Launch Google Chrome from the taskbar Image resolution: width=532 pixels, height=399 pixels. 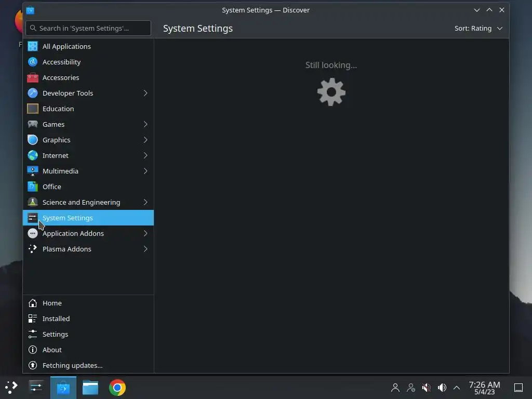117,388
